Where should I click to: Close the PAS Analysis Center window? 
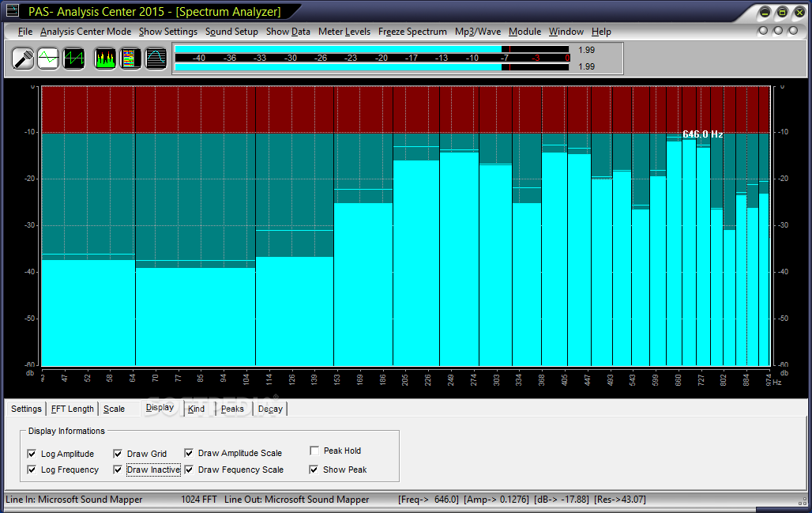click(799, 12)
